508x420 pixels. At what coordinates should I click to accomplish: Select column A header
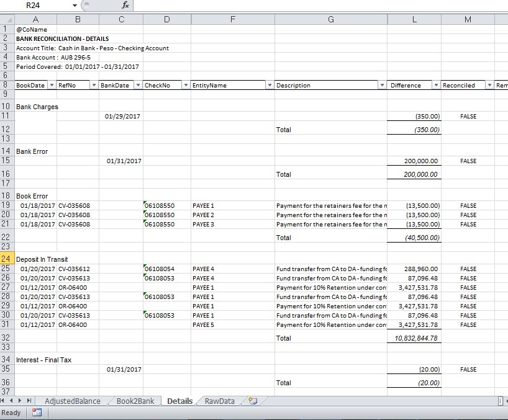35,19
